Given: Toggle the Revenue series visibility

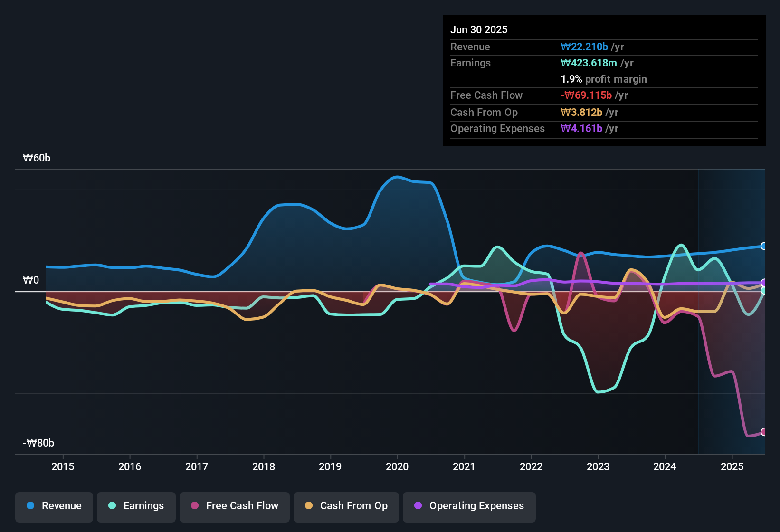Looking at the screenshot, I should point(54,506).
